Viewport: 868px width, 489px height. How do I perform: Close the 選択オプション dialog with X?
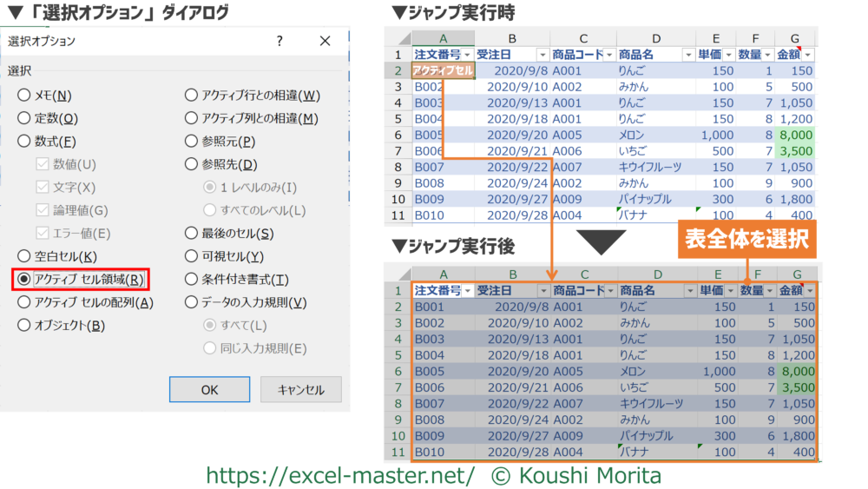[325, 41]
